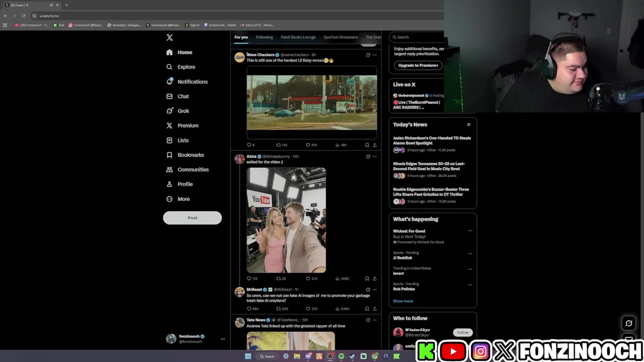Reload the page in the browser
Screen dimensions: 644x362
tap(23, 16)
